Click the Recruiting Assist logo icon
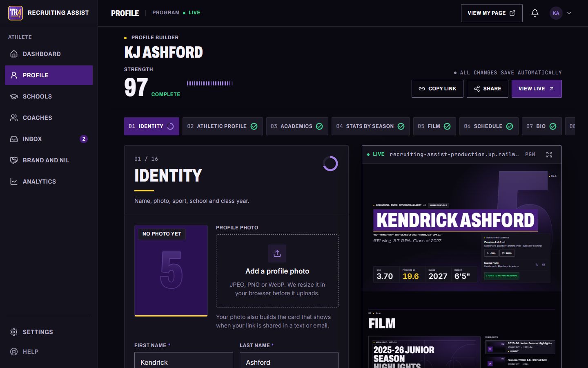This screenshot has height=368, width=588. tap(16, 13)
